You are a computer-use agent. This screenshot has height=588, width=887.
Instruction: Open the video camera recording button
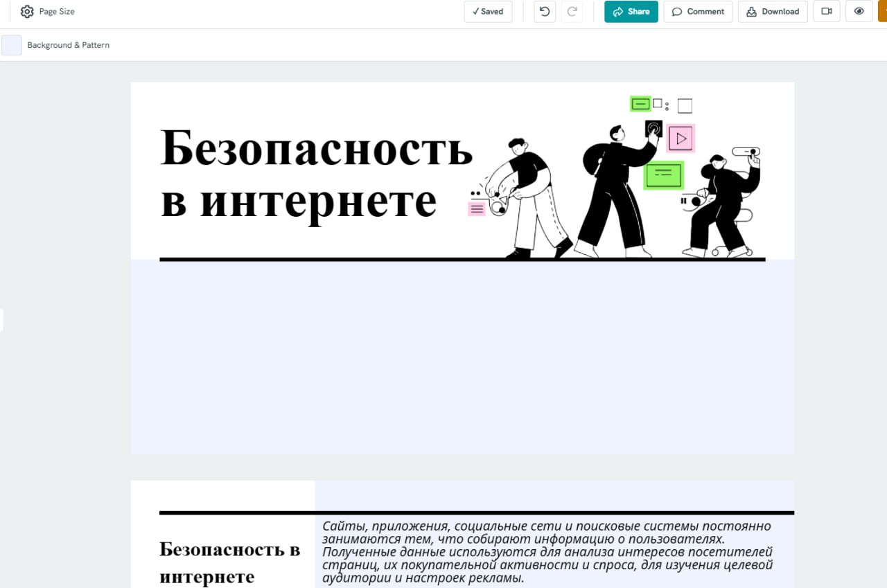(x=826, y=12)
